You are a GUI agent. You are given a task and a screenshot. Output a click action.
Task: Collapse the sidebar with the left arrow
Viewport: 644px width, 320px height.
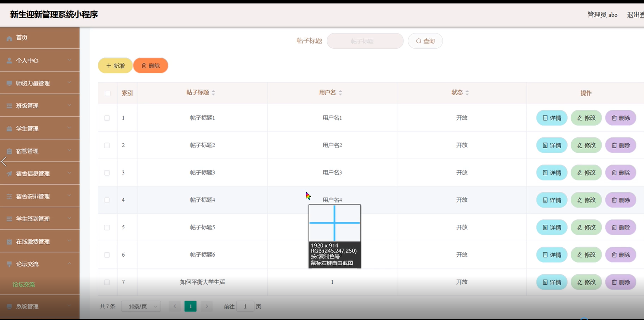point(4,162)
